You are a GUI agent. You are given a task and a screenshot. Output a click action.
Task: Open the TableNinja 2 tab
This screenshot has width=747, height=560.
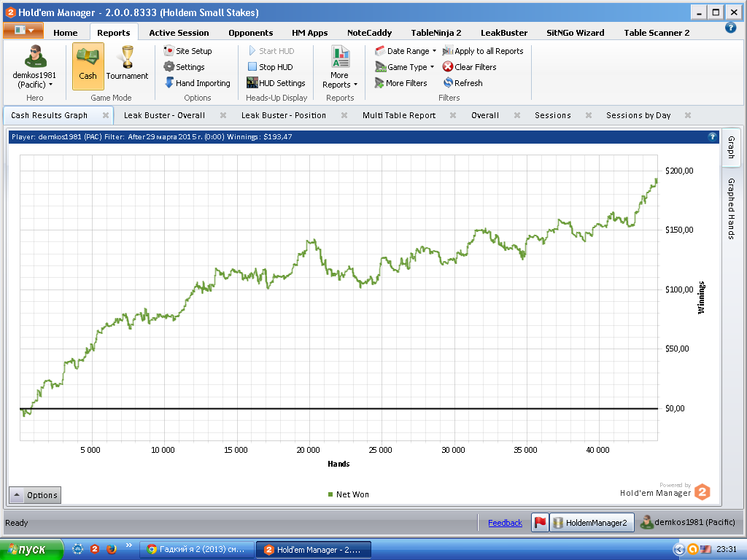(x=436, y=33)
